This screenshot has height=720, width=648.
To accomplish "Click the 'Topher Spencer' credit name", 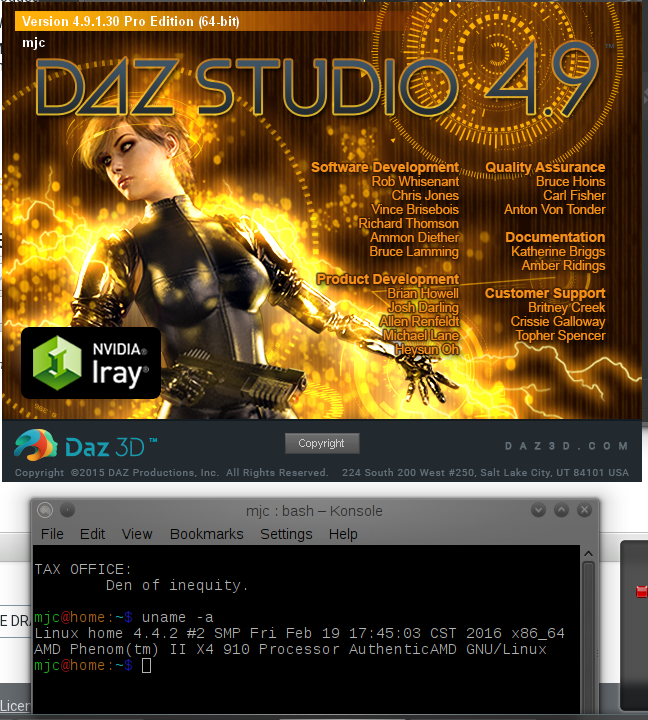I will point(560,336).
